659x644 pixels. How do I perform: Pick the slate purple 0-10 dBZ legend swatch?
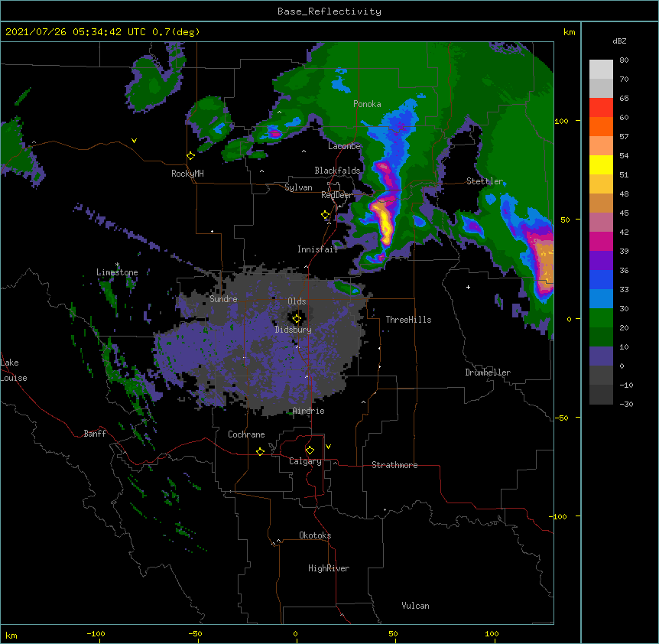601,356
